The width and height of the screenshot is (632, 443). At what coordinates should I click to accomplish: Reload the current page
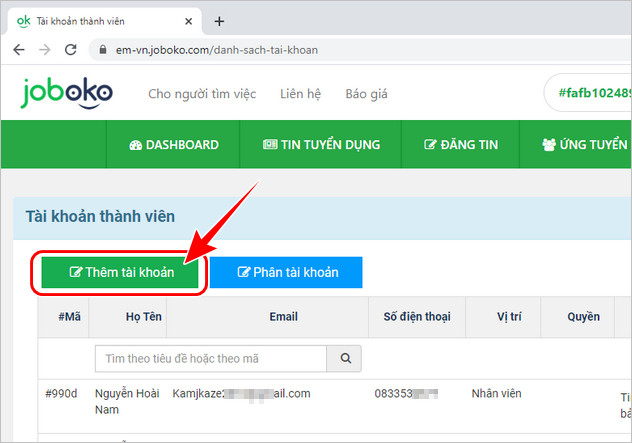[72, 49]
